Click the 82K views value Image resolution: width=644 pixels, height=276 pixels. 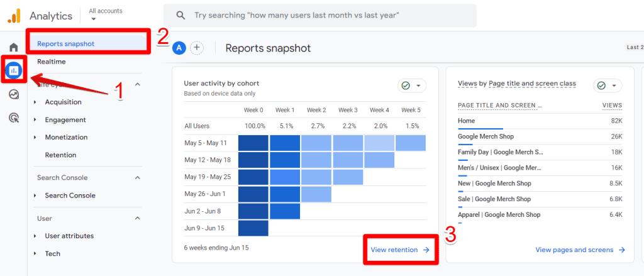click(x=616, y=121)
